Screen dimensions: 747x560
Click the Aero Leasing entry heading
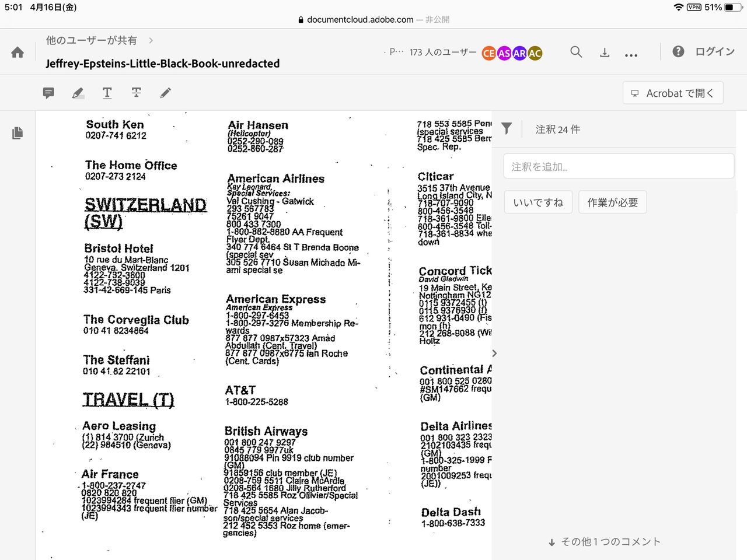point(119,426)
